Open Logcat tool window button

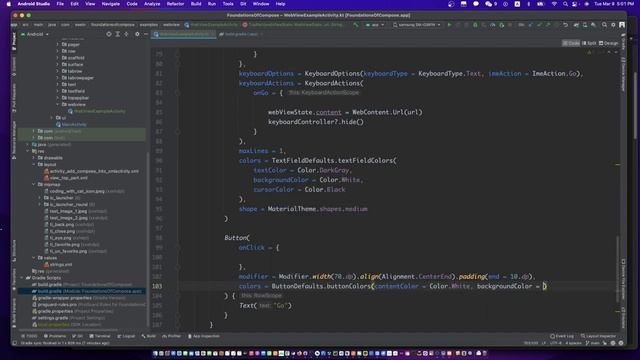click(x=126, y=336)
